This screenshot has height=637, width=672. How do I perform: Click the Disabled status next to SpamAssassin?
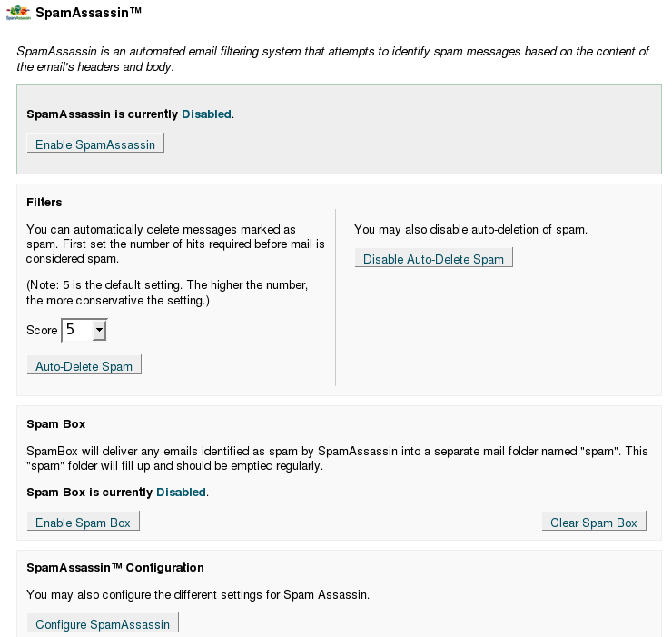pyautogui.click(x=207, y=114)
